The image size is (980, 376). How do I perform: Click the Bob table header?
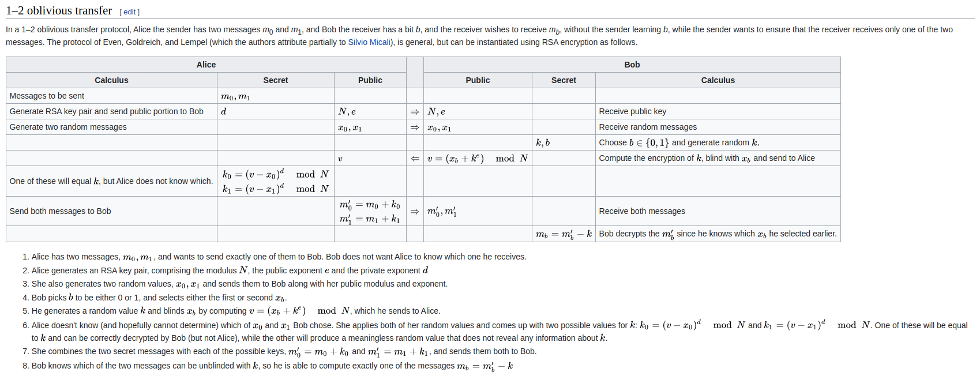click(632, 65)
